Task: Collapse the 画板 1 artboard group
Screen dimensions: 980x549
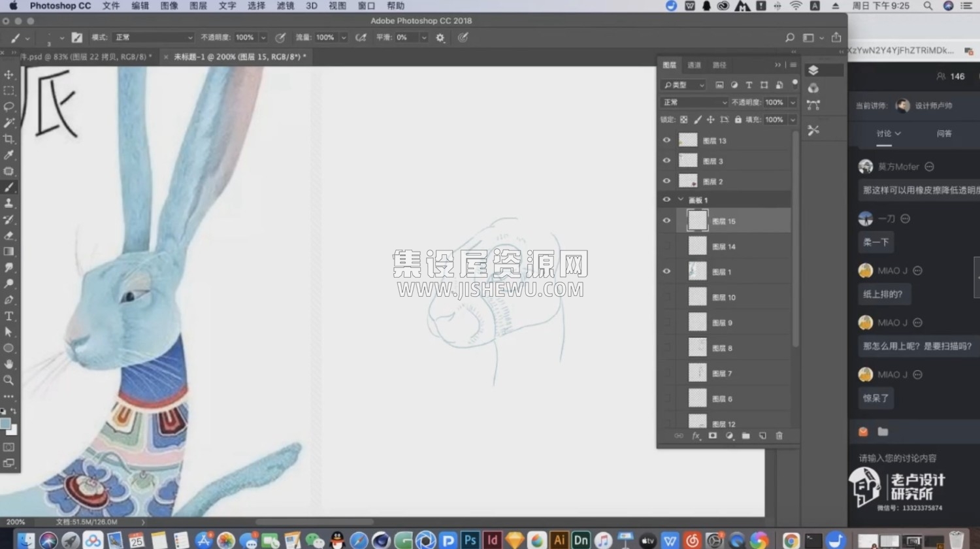Action: coord(680,200)
